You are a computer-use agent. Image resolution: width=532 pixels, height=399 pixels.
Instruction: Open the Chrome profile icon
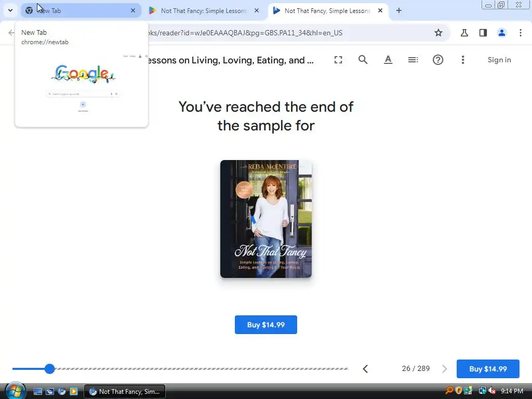pos(502,33)
